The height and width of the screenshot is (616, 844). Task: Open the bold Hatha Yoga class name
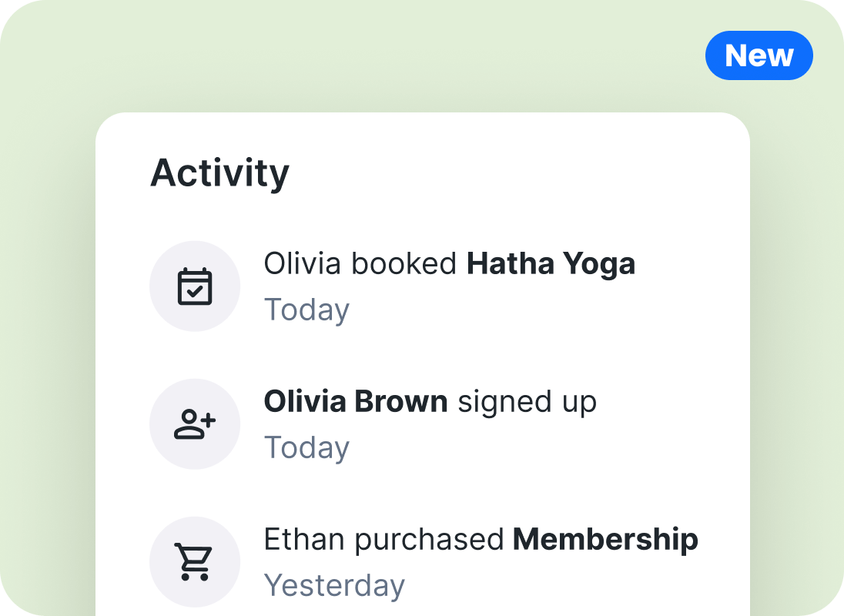551,264
